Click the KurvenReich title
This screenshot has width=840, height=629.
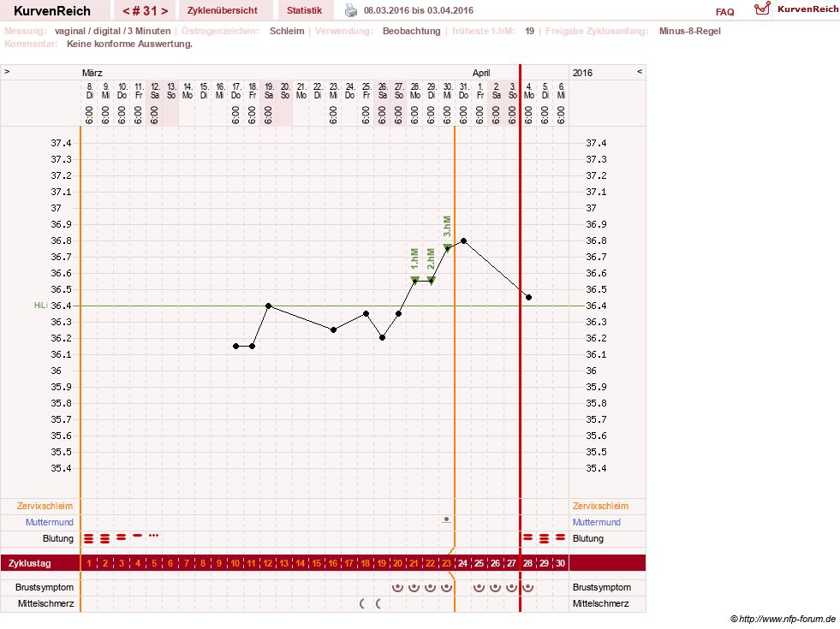[52, 11]
